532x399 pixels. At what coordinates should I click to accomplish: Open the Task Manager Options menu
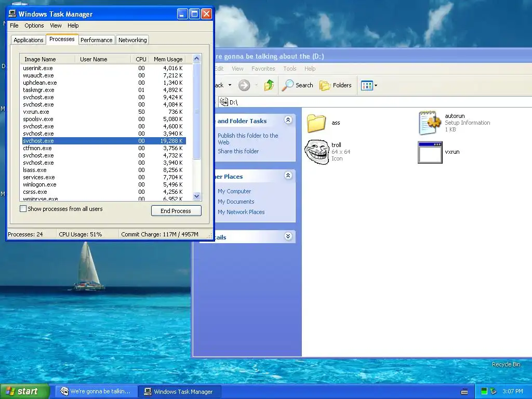[x=34, y=25]
